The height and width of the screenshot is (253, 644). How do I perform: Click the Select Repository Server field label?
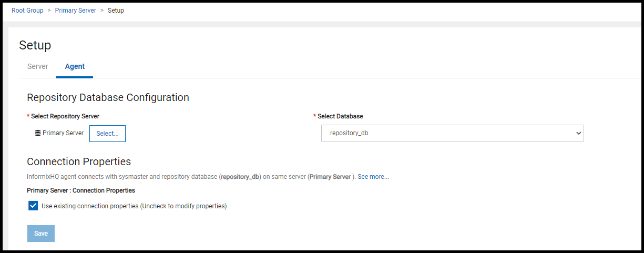click(x=65, y=116)
